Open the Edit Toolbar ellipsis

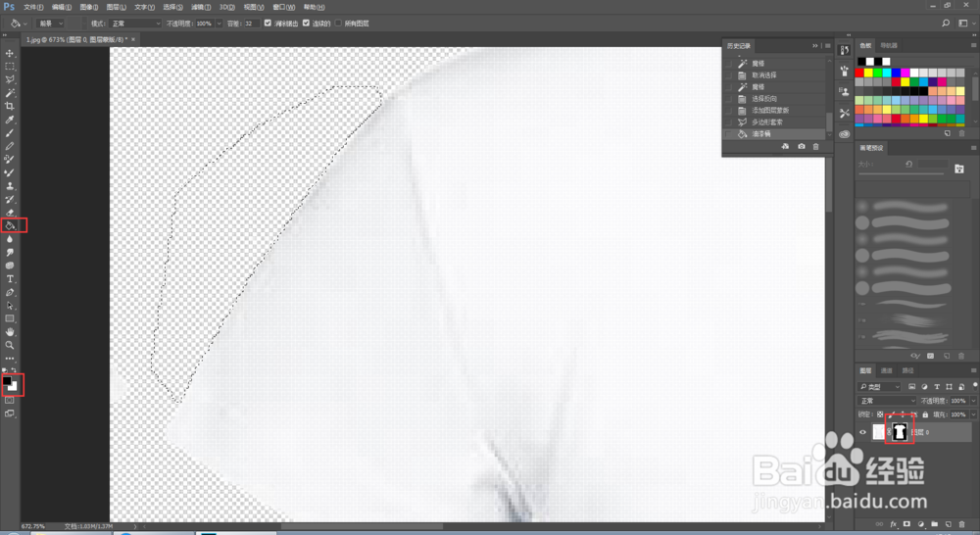pos(10,359)
